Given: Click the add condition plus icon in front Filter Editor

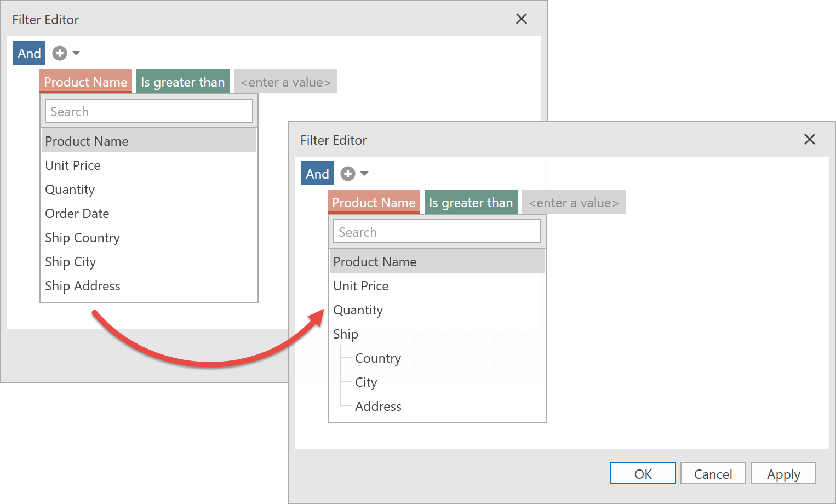Looking at the screenshot, I should (x=348, y=174).
